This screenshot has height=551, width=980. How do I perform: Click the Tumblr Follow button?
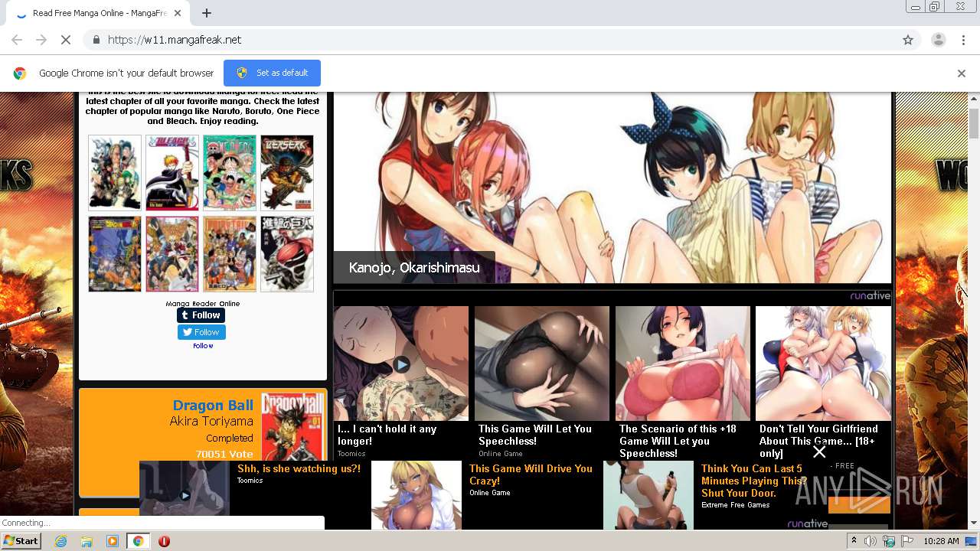[201, 315]
